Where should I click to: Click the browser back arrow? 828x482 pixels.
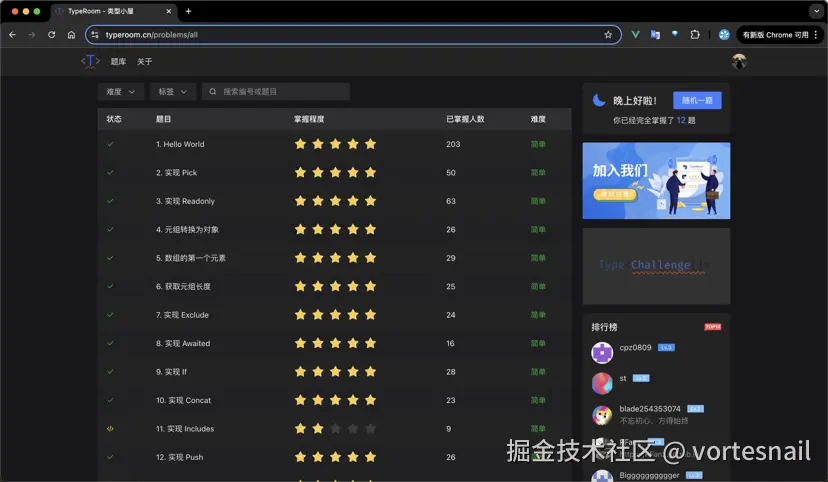coord(12,34)
